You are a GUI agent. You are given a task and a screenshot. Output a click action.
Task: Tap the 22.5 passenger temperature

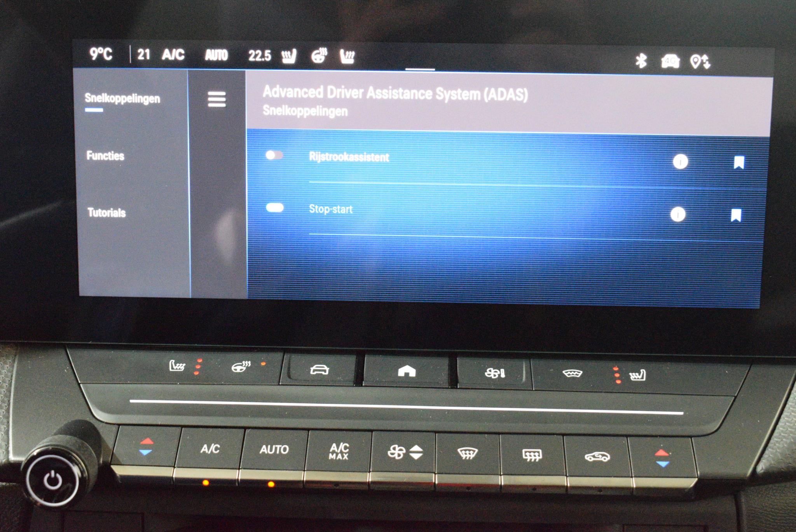(260, 56)
